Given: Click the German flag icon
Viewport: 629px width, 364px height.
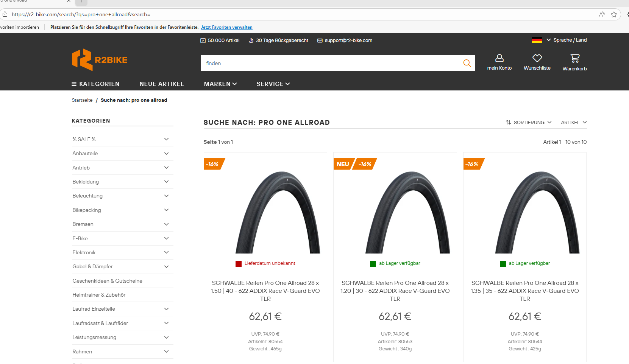Looking at the screenshot, I should click(537, 40).
